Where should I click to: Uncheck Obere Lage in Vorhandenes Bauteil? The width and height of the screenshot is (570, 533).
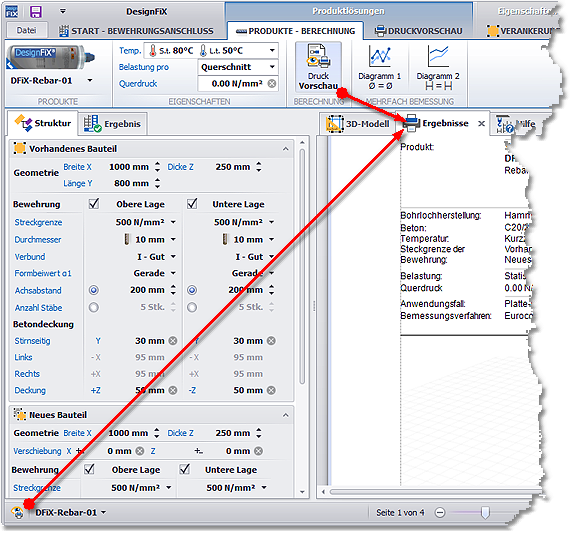coord(94,204)
